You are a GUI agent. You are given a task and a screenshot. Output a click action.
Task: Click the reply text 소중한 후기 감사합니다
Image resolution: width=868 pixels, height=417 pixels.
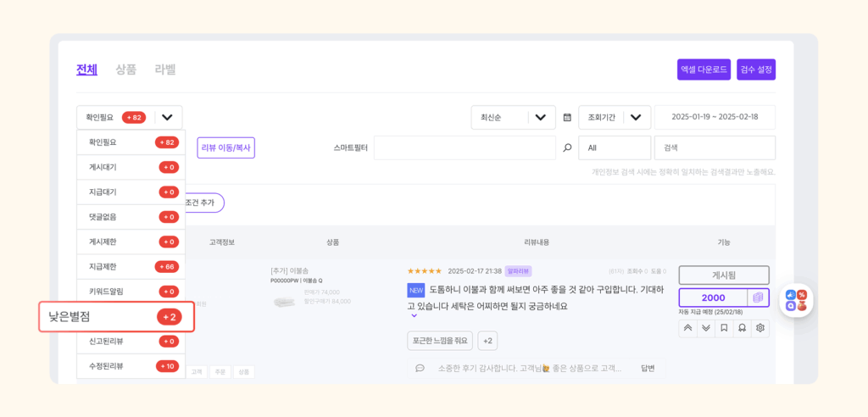[x=530, y=369]
